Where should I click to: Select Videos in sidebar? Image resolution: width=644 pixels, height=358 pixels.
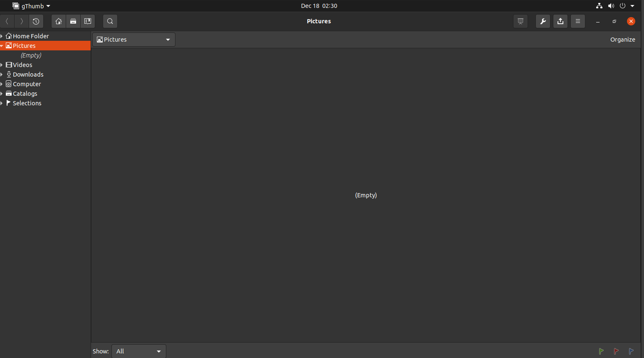[x=45, y=65]
